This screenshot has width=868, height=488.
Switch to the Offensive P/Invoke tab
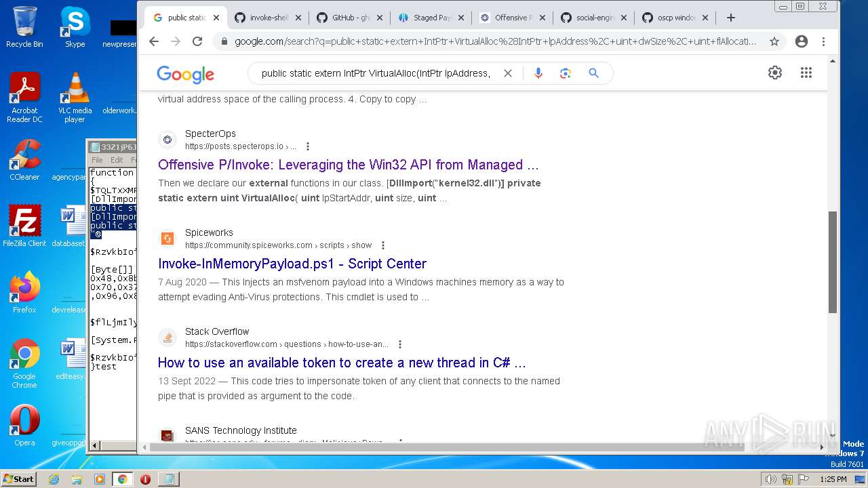(x=513, y=18)
